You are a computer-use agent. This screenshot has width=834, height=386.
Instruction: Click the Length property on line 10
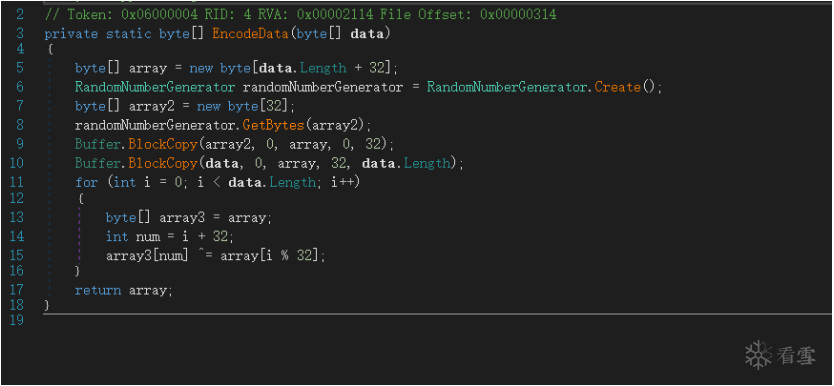(427, 163)
